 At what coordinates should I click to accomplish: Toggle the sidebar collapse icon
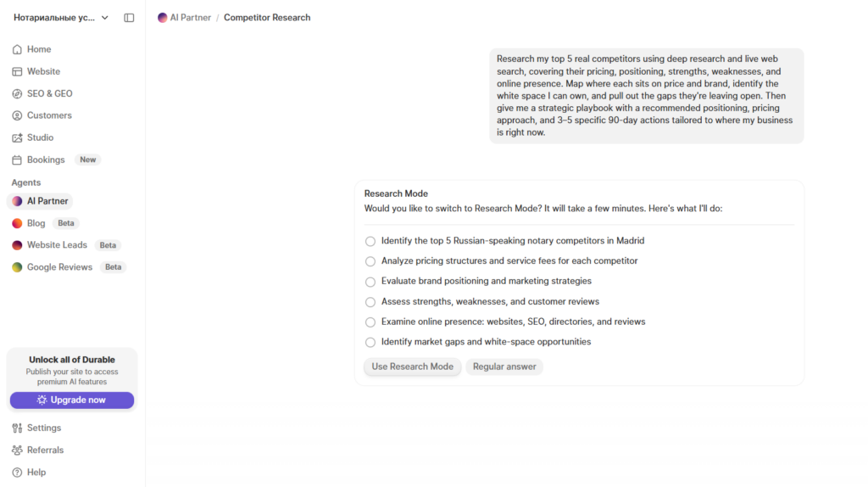(129, 18)
